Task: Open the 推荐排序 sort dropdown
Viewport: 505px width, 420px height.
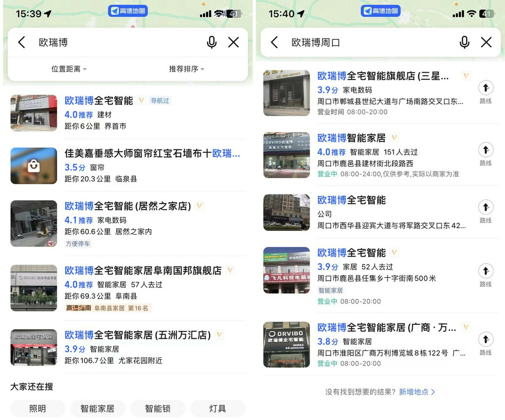Action: coord(187,69)
